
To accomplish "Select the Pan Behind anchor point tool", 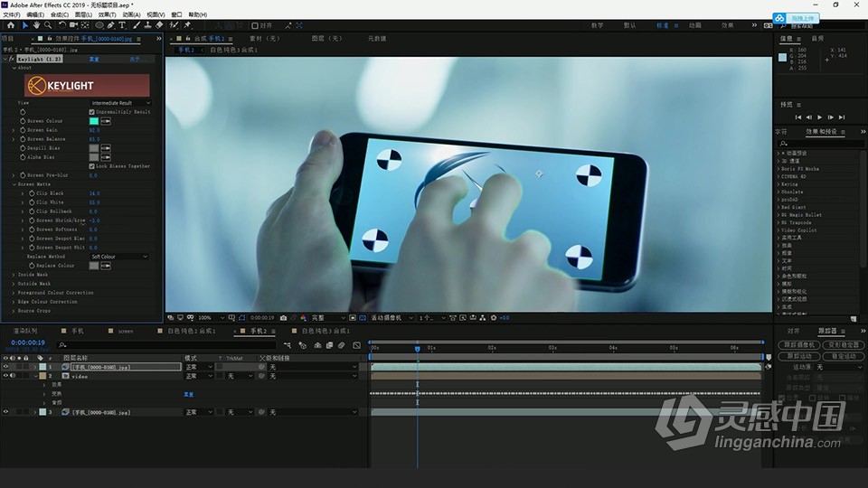I will tap(85, 25).
